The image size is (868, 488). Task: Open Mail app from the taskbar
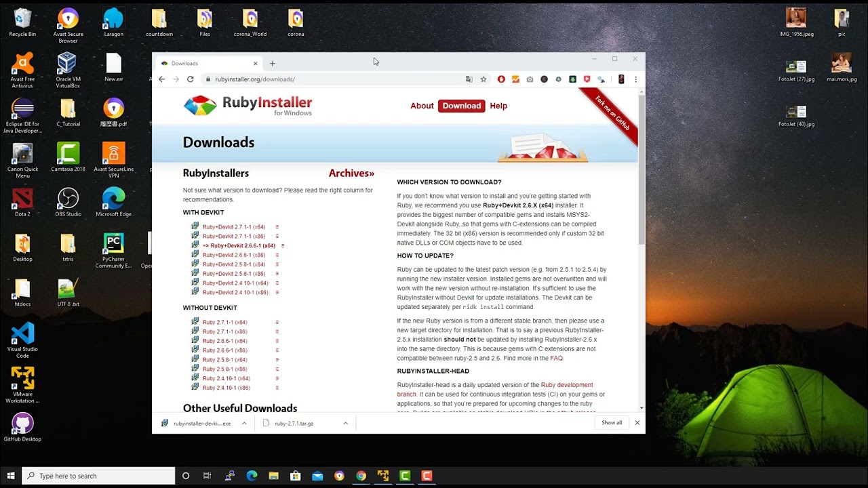[317, 476]
